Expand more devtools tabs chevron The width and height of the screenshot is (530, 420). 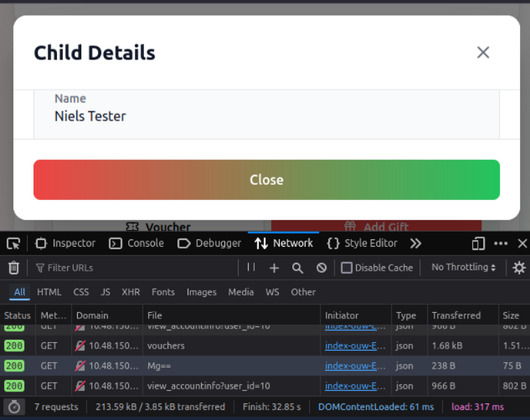[415, 243]
